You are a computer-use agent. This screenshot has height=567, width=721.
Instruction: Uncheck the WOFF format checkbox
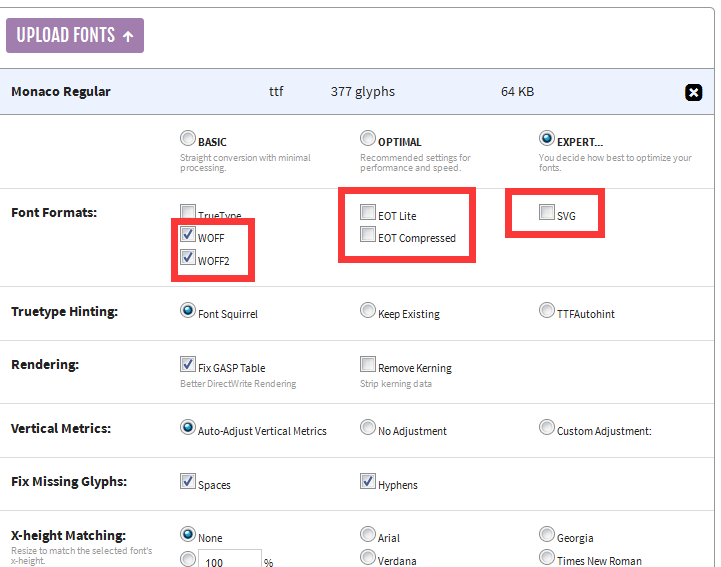[x=188, y=235]
